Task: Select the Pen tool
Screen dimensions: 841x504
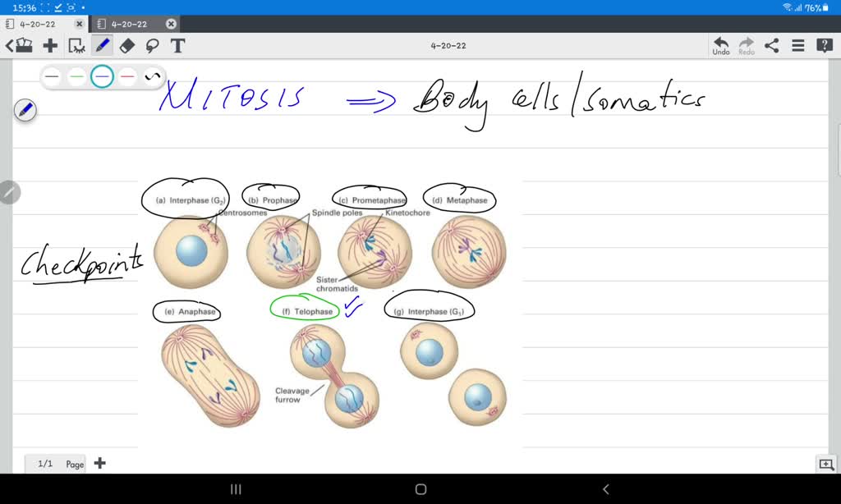Action: pyautogui.click(x=102, y=46)
